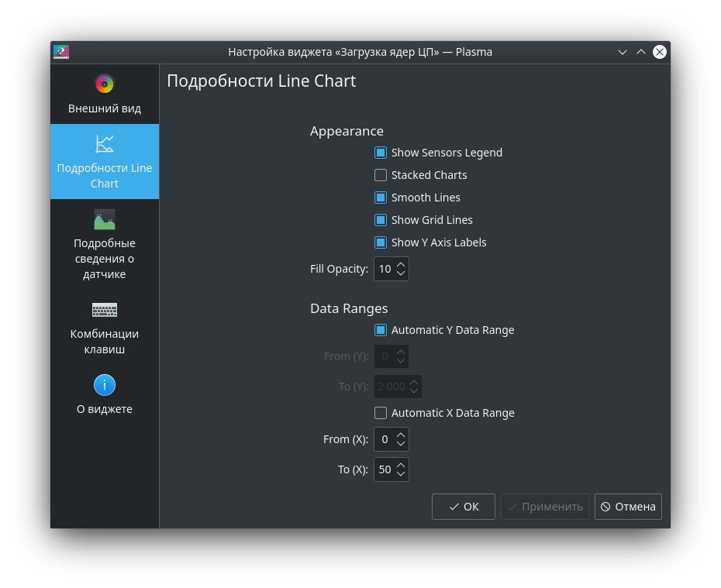Screen dimensions: 721x588
Task: Open the blue info icon О виджете
Action: click(105, 385)
